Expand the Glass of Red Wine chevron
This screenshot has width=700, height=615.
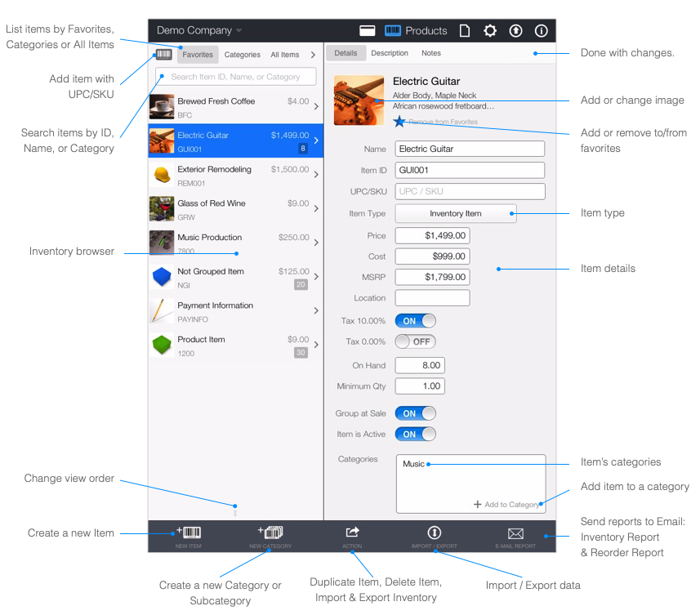314,207
